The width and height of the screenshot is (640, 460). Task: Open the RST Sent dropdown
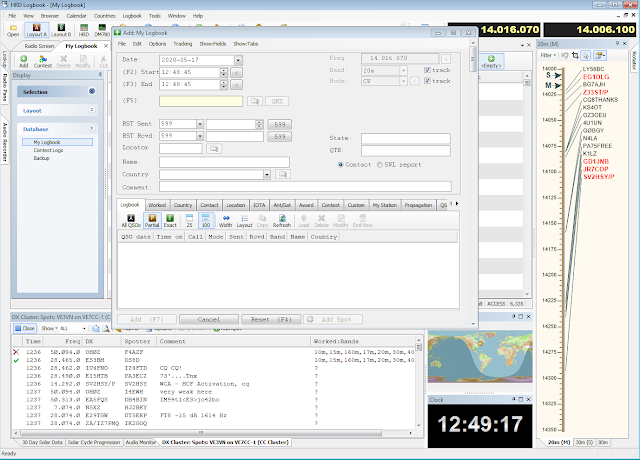200,124
